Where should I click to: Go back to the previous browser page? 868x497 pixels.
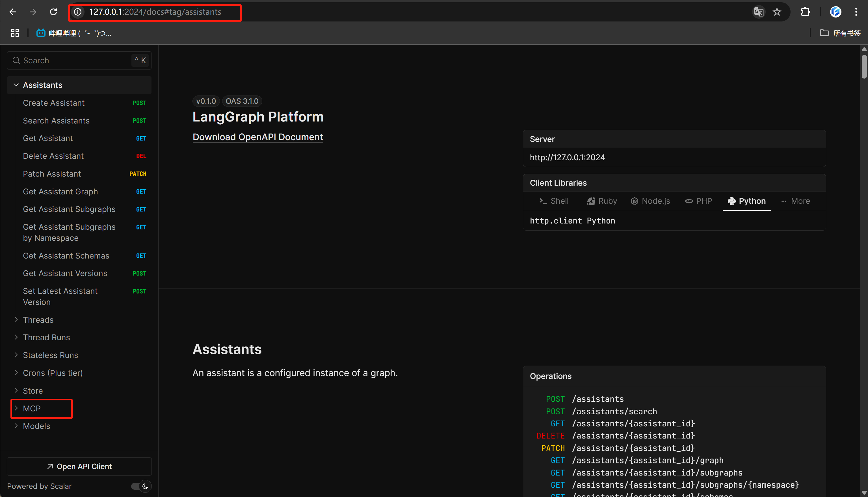click(x=13, y=12)
